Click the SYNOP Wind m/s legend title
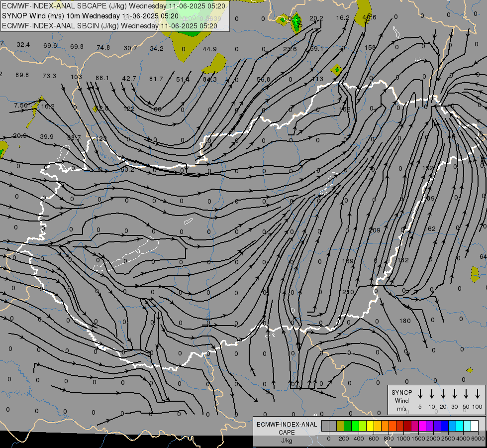The height and width of the screenshot is (448, 487). coord(401,400)
